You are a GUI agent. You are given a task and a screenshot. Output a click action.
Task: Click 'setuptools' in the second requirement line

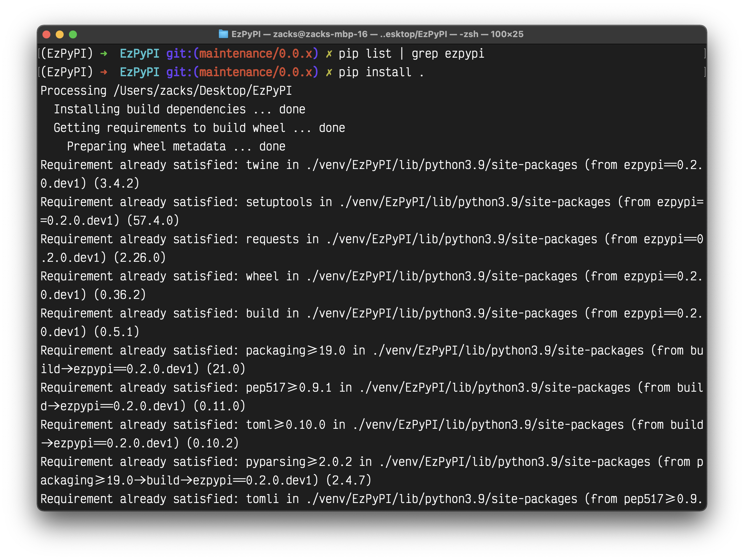[279, 202]
